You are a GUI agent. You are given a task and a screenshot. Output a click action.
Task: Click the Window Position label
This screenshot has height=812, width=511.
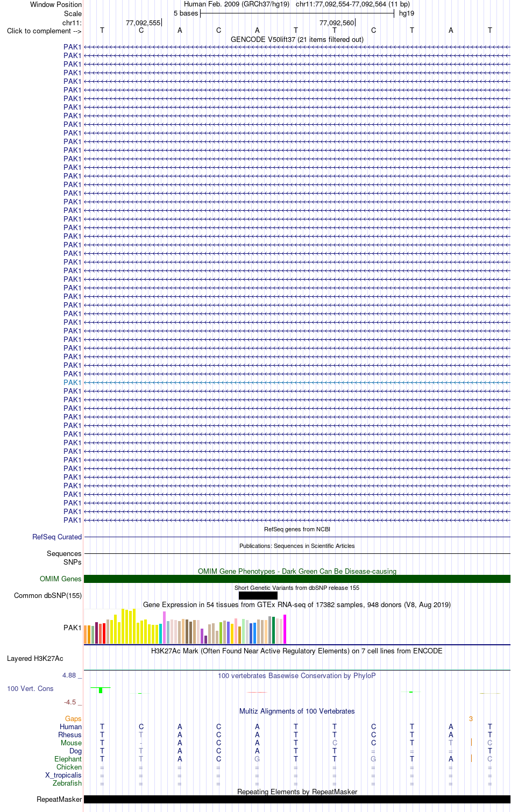(x=56, y=4)
